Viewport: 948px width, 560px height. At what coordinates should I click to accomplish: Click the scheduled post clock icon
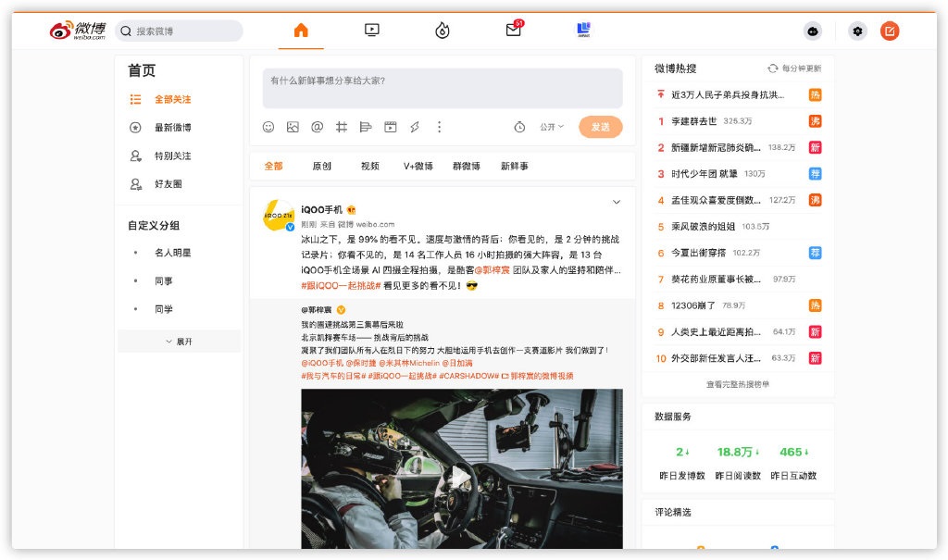click(518, 127)
